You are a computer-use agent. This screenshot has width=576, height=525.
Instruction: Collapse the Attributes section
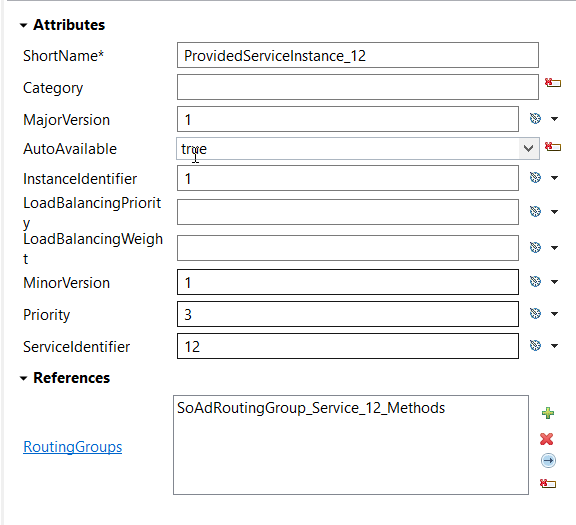[24, 25]
